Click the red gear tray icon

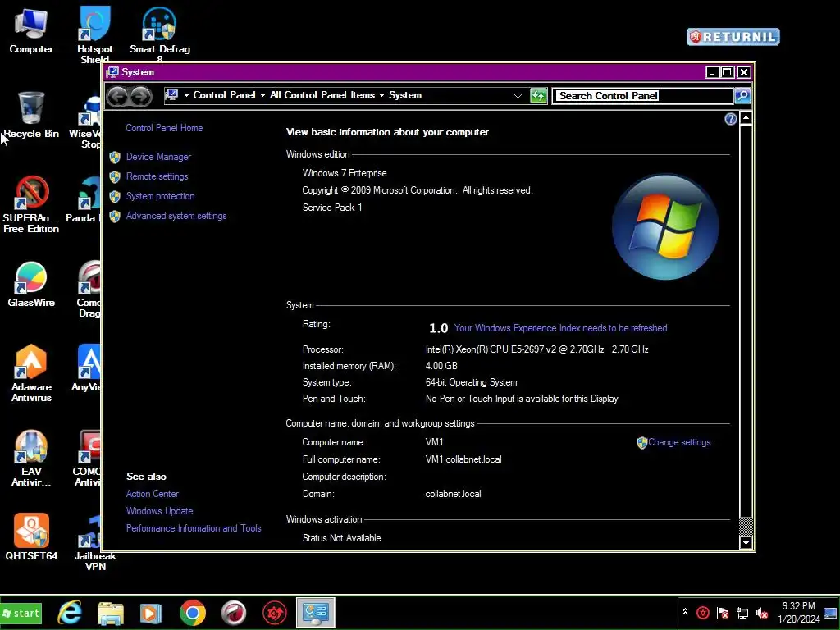click(703, 613)
